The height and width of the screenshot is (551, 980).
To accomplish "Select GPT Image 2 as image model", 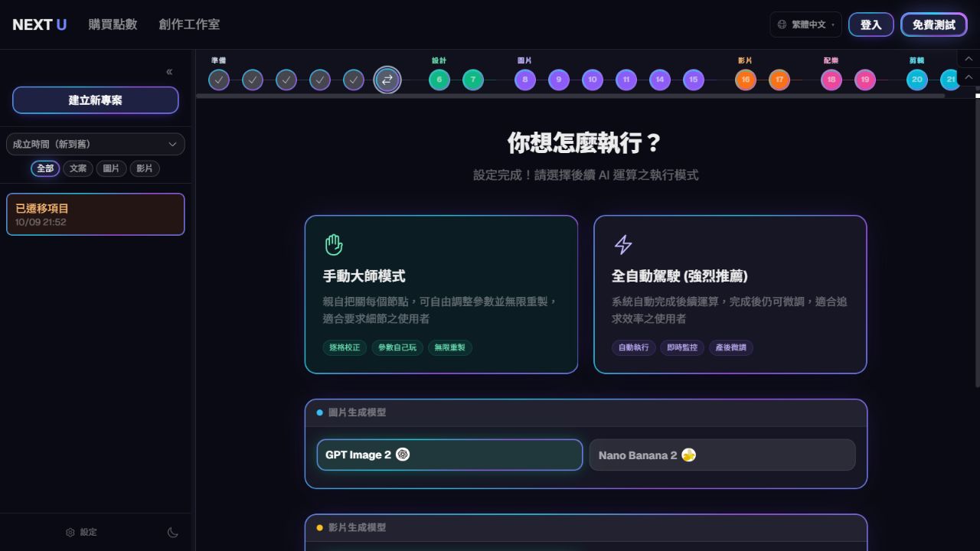I will tap(450, 455).
